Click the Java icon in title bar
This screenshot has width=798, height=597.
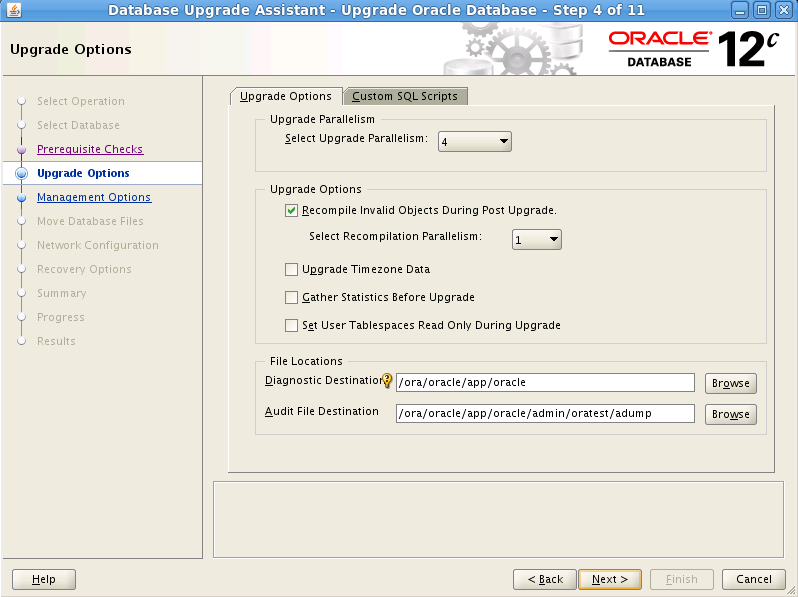point(14,10)
